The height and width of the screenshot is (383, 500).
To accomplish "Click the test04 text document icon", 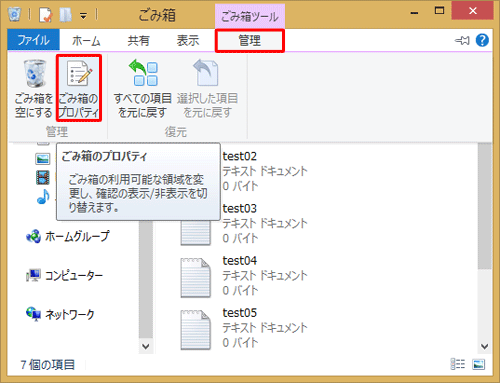I will [x=196, y=278].
